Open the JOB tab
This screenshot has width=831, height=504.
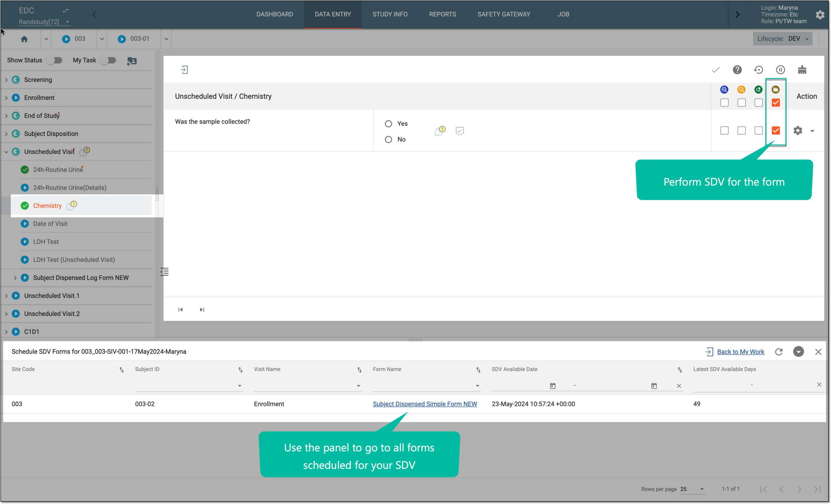[x=563, y=15]
